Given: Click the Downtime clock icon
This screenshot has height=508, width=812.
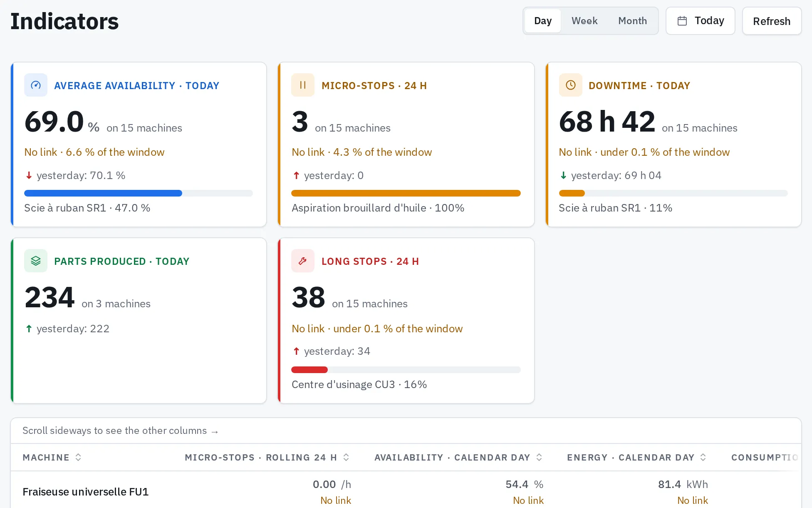Looking at the screenshot, I should click(571, 85).
